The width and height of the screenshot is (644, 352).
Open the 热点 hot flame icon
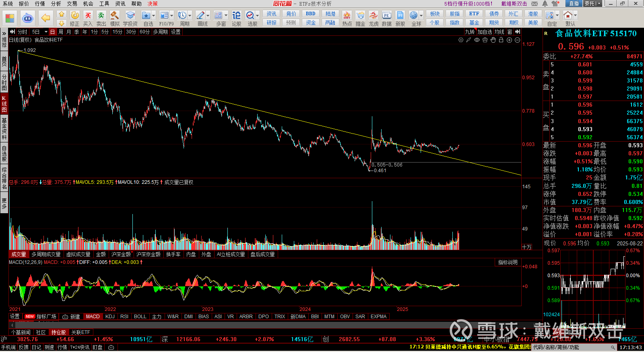[x=347, y=15]
